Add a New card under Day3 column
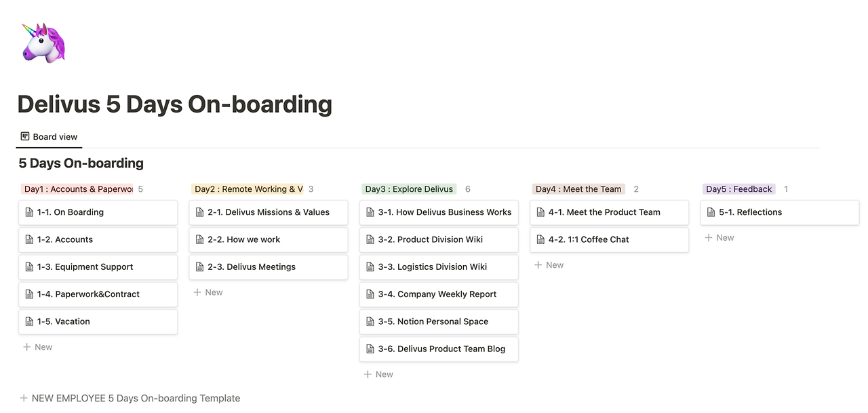The image size is (868, 413). pyautogui.click(x=378, y=374)
